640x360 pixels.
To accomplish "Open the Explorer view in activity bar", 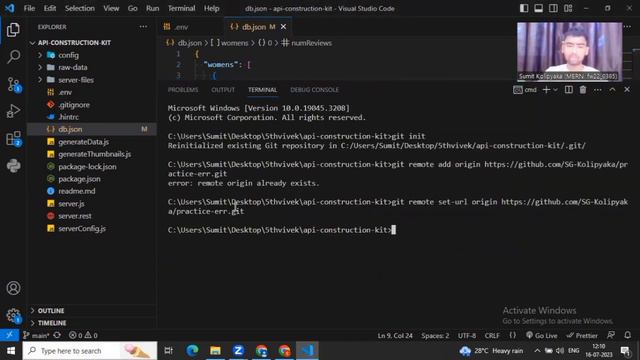I will (x=13, y=30).
